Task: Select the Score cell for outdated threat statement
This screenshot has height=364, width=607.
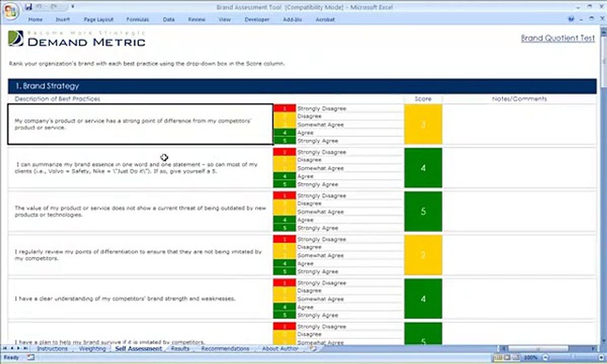Action: (x=423, y=211)
